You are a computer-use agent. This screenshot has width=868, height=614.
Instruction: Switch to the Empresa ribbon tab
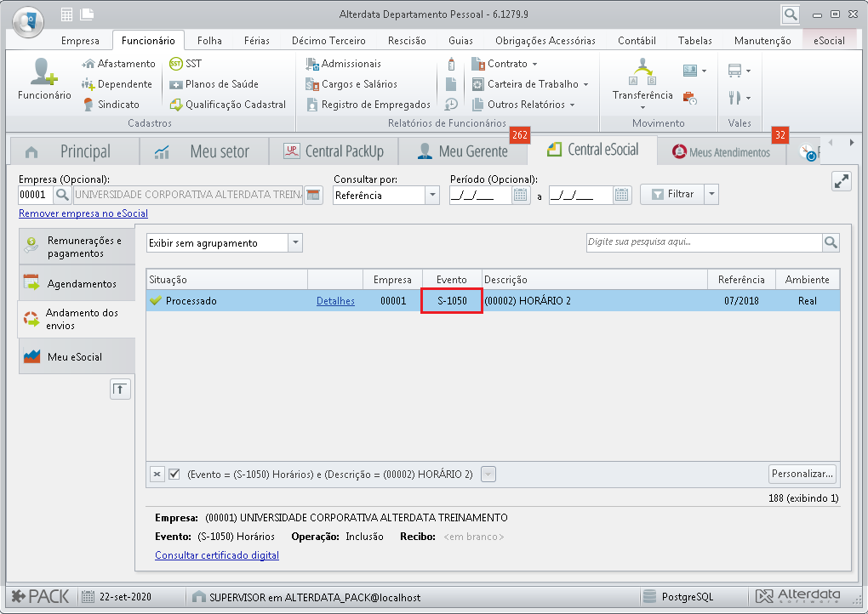[x=80, y=40]
